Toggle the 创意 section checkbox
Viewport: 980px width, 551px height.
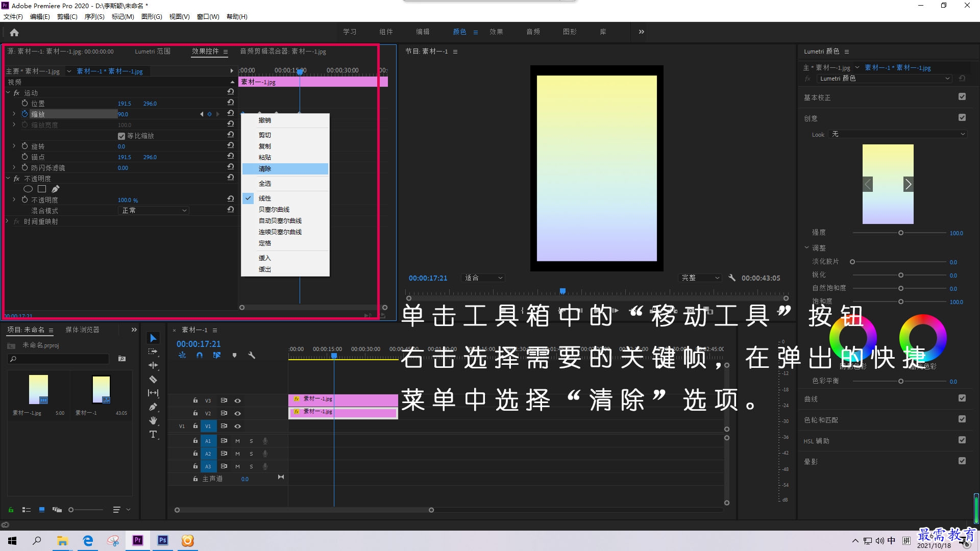[x=962, y=117]
